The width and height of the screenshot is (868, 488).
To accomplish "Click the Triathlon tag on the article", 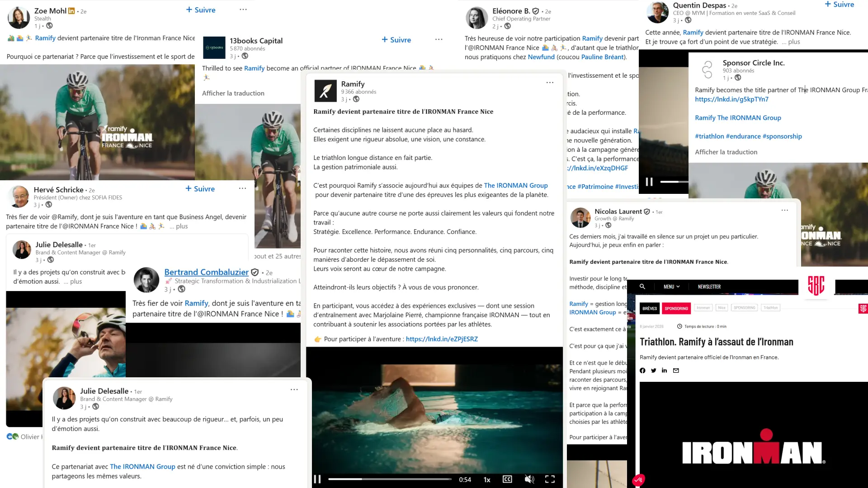I will 771,308.
